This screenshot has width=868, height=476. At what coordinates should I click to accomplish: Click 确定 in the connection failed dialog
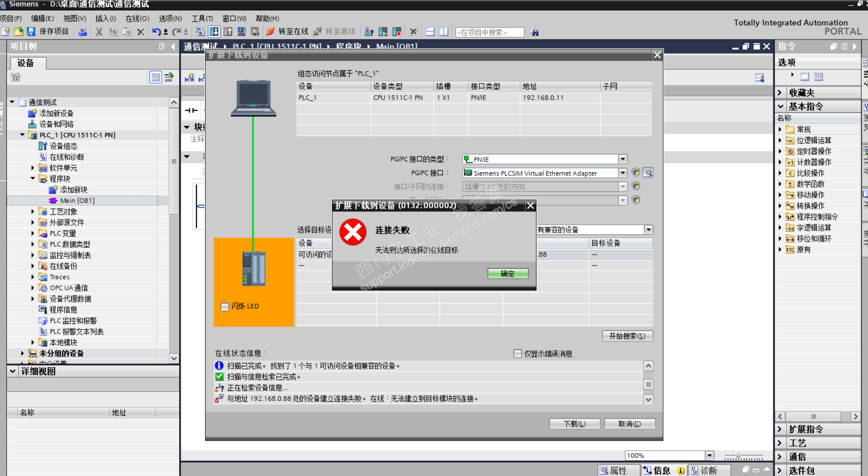tap(508, 274)
